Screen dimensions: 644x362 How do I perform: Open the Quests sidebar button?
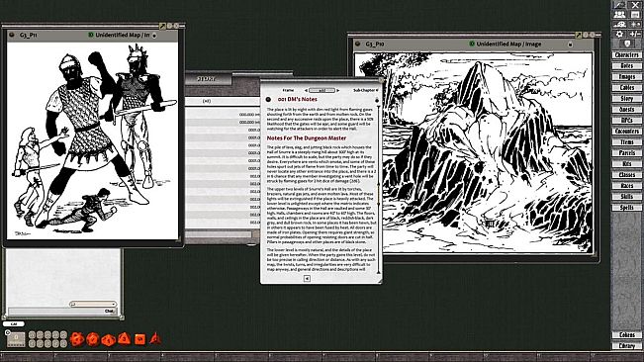click(627, 109)
